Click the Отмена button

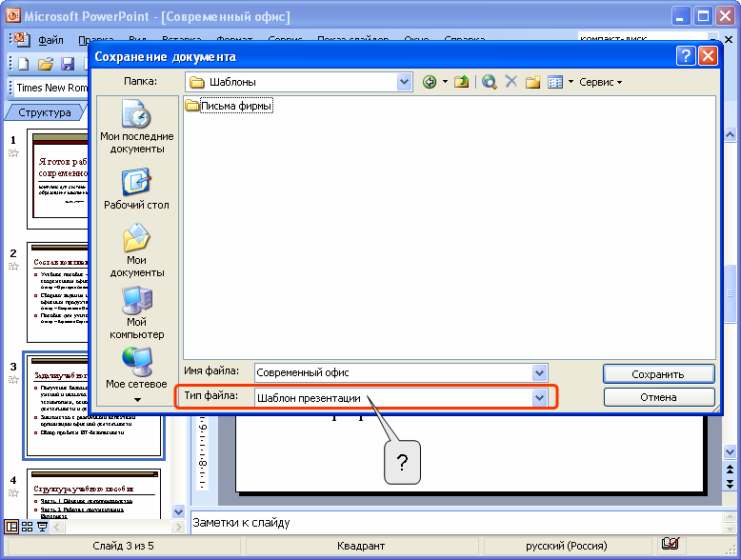click(659, 397)
